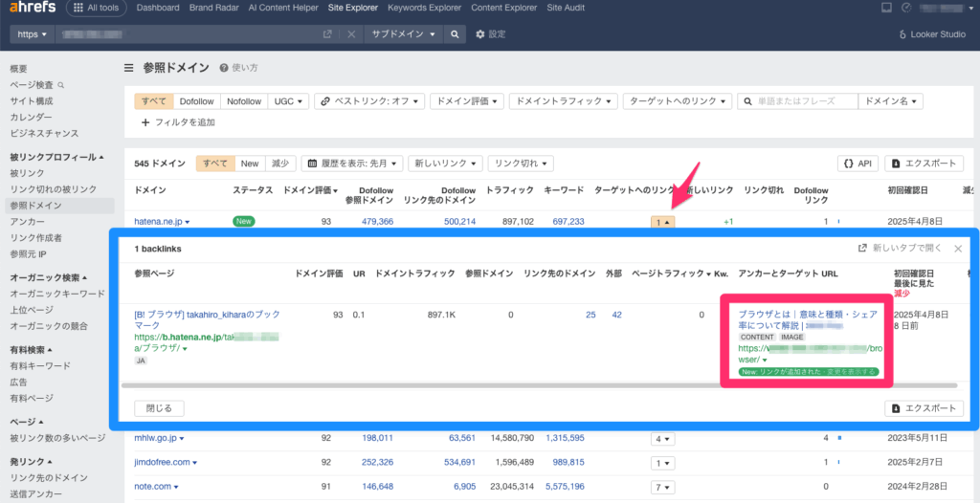Open Looker Studio
Viewport: 980px width, 503px height.
[x=932, y=34]
